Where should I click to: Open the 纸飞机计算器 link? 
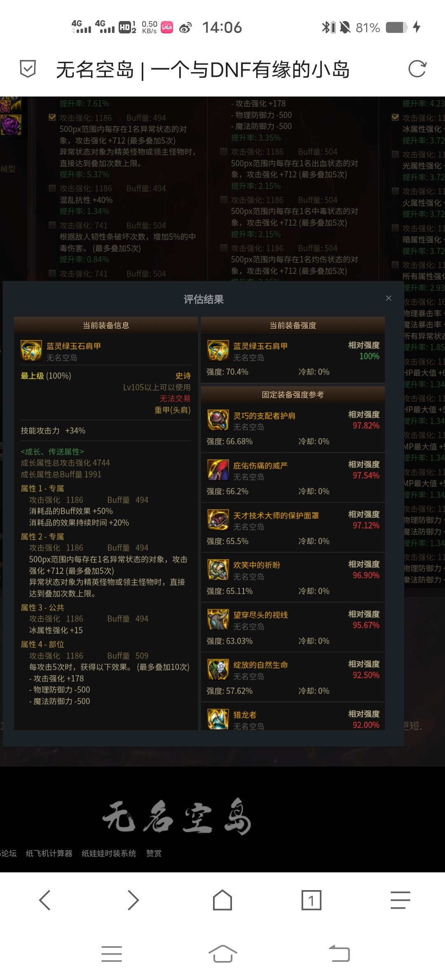pos(49,853)
